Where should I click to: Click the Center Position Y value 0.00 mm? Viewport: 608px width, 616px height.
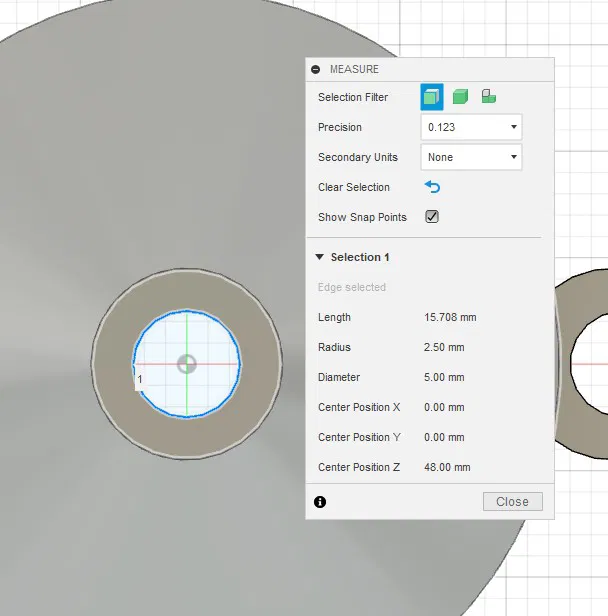[x=444, y=437]
